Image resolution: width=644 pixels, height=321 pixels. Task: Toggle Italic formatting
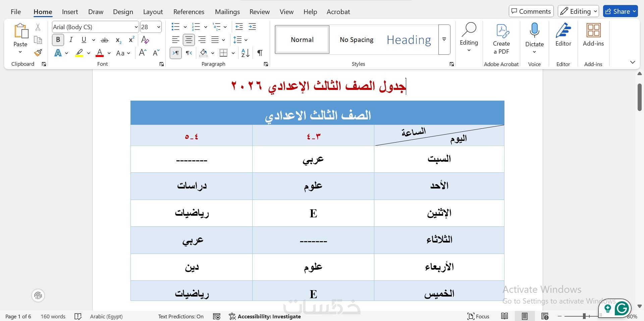point(71,40)
